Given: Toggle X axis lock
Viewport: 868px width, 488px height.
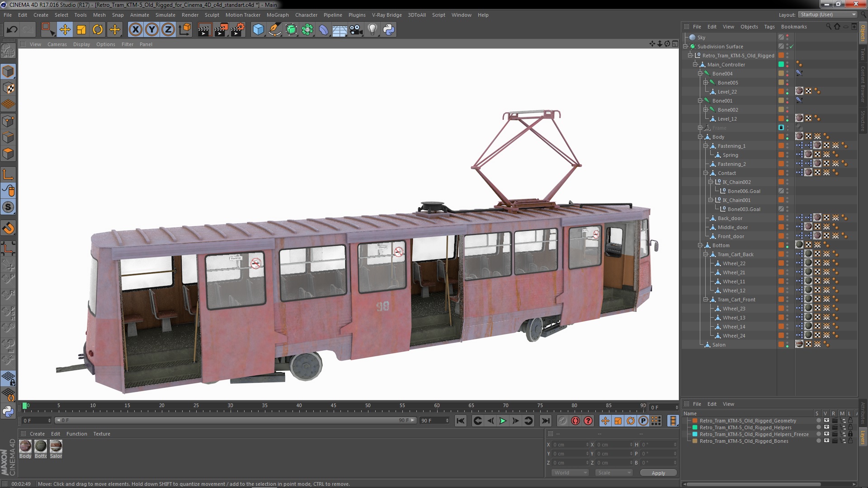Looking at the screenshot, I should coord(135,30).
